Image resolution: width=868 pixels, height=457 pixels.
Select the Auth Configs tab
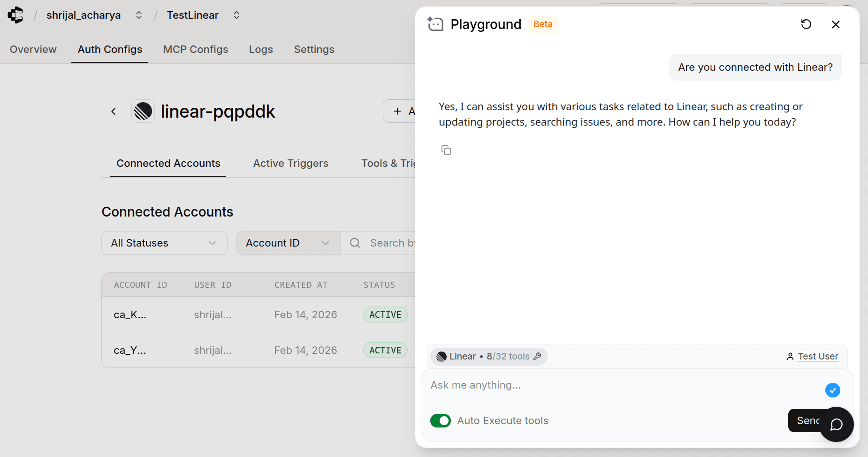pyautogui.click(x=110, y=49)
